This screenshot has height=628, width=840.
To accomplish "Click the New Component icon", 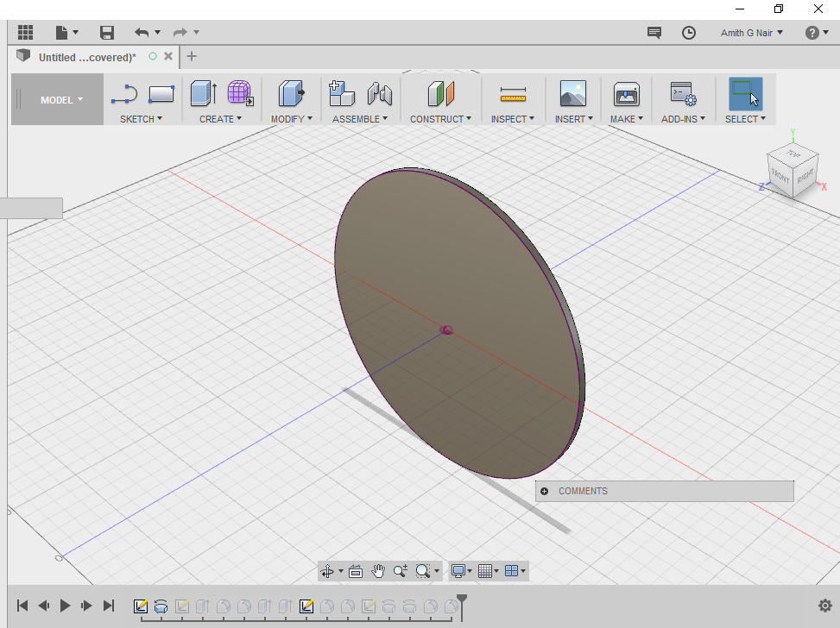I will click(x=341, y=93).
